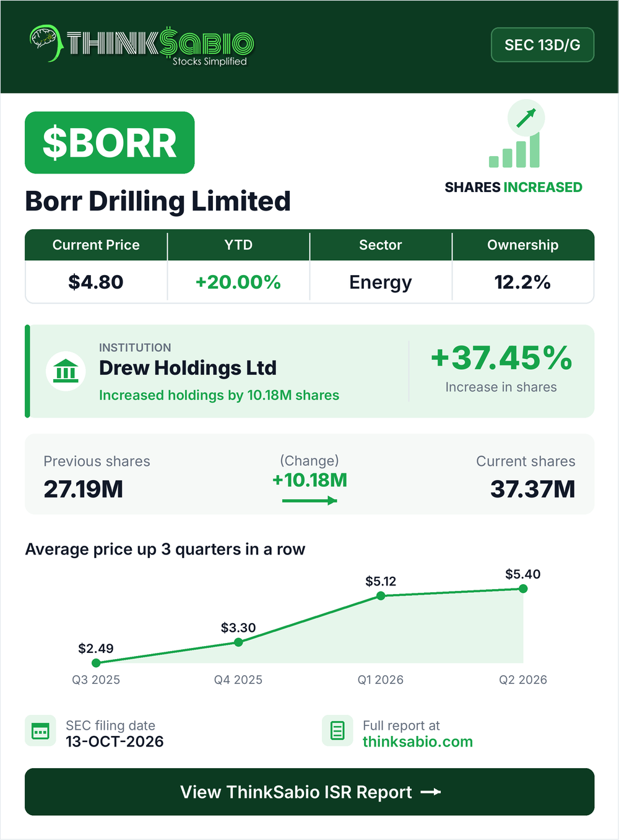Click the full report document icon
This screenshot has width=619, height=840.
click(337, 730)
